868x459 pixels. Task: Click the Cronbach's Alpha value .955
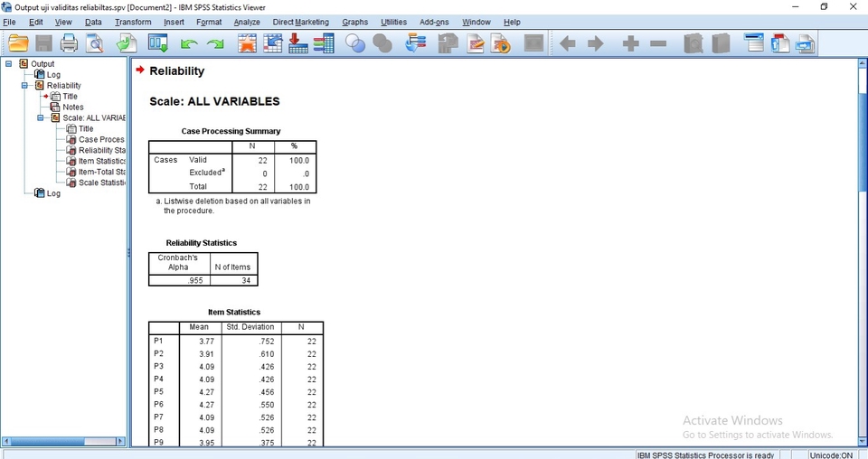point(195,280)
